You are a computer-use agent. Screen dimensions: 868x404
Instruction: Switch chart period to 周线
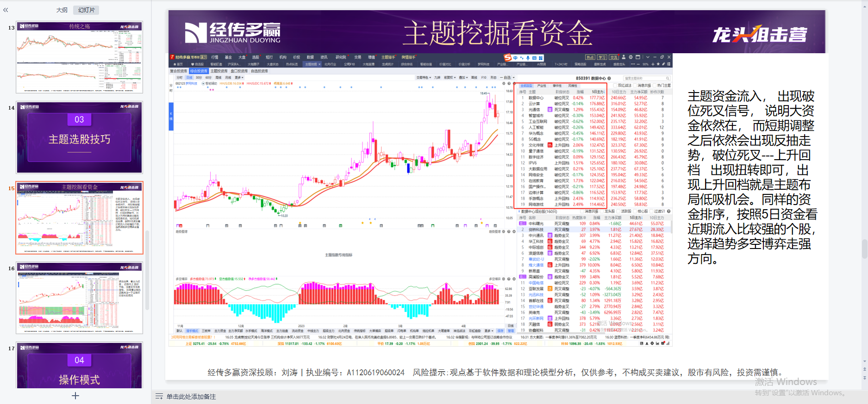pyautogui.click(x=219, y=78)
